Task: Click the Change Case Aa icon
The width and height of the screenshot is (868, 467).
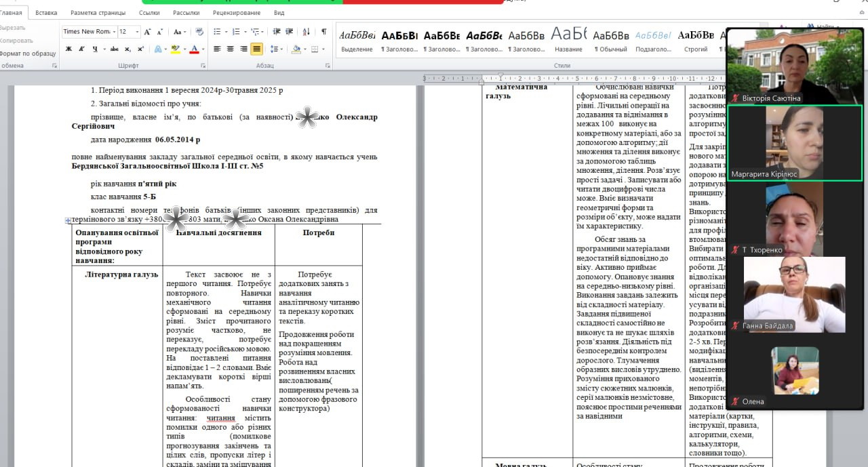Action: click(177, 32)
